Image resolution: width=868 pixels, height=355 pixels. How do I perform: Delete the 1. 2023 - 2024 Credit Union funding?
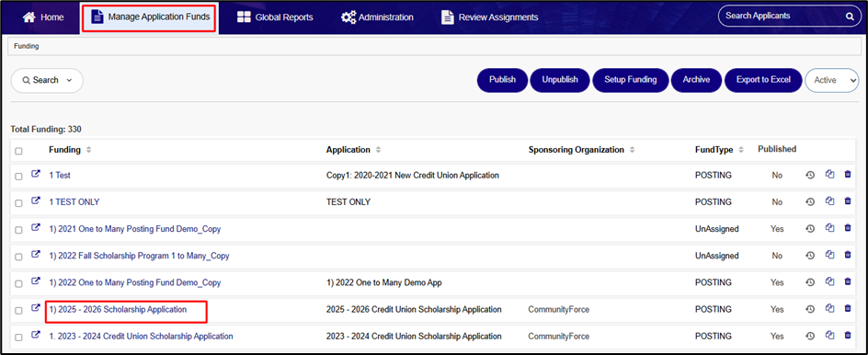(848, 335)
